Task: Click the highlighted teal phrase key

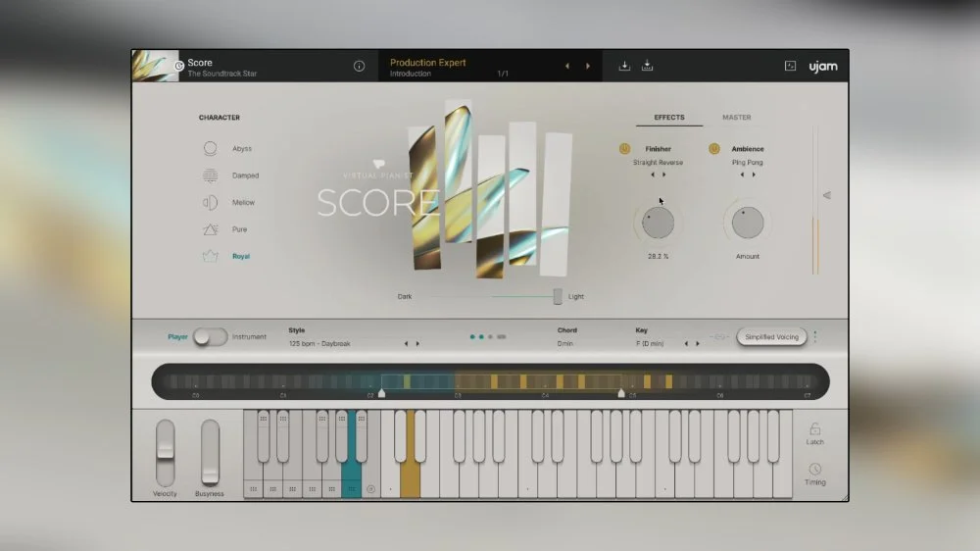Action: pyautogui.click(x=351, y=480)
